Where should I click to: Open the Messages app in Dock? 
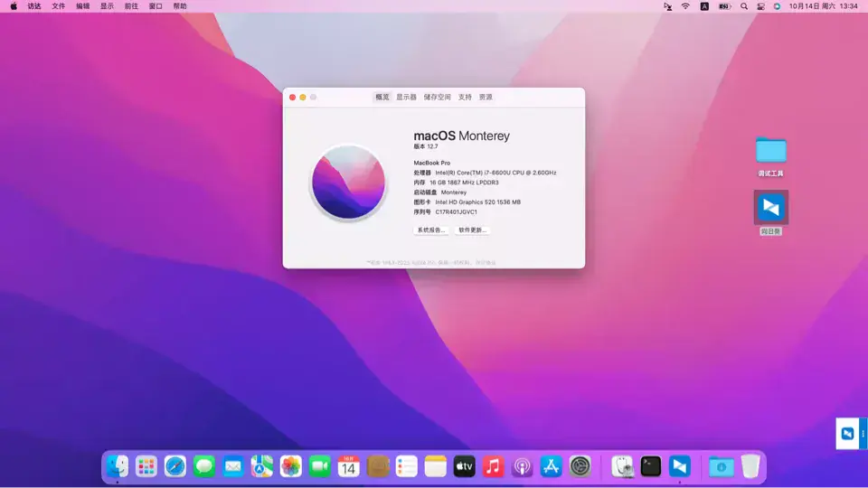[x=204, y=466]
